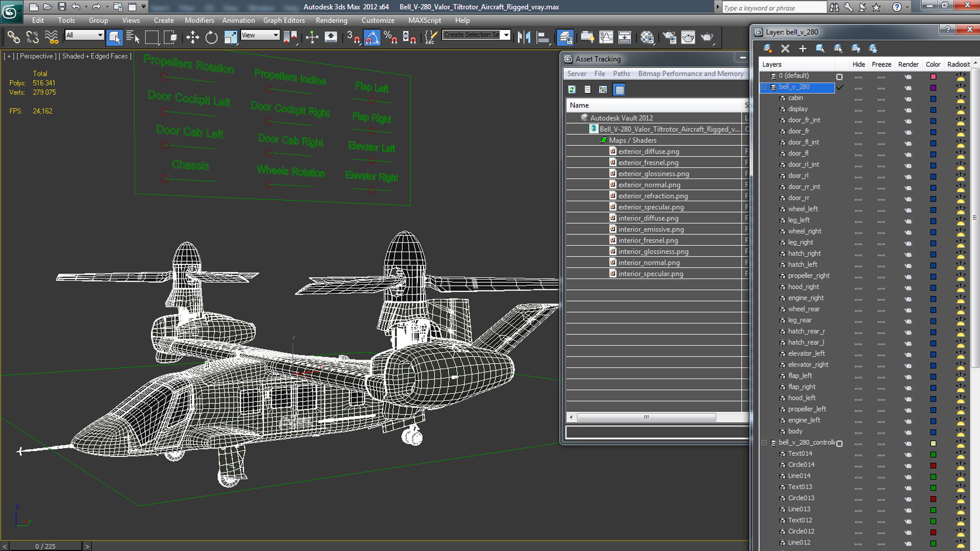Open Curve Editor from toolbar

pyautogui.click(x=606, y=37)
